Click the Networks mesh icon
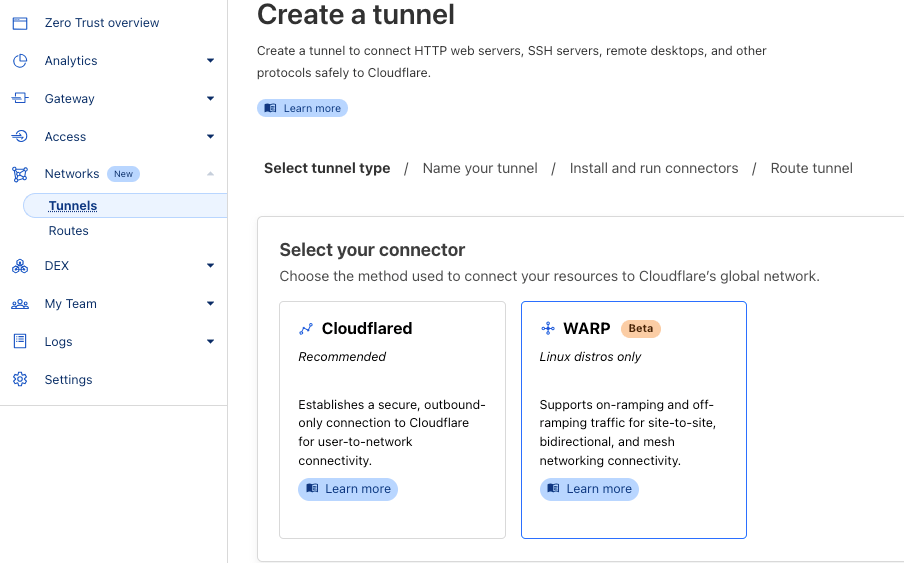Viewport: 904px width, 563px height. pos(20,174)
